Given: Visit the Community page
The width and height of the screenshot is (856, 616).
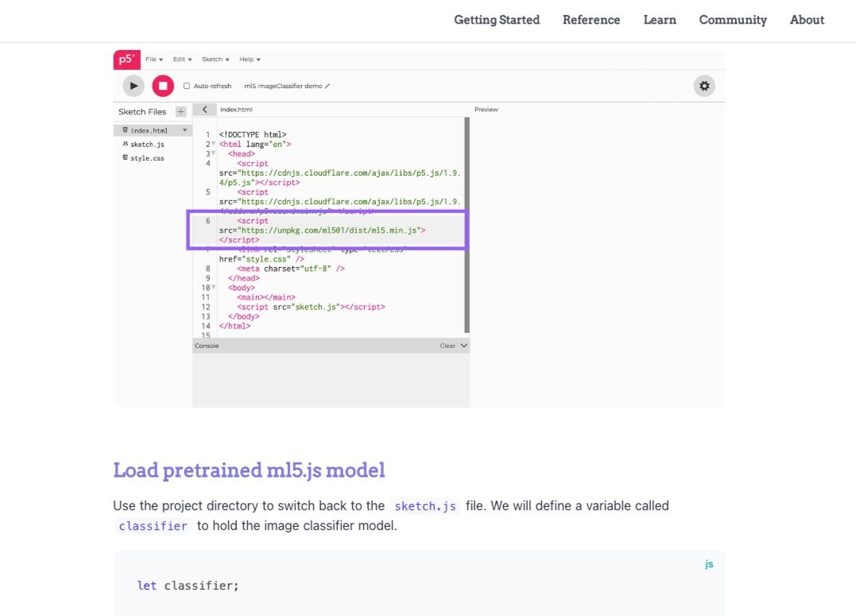Looking at the screenshot, I should [x=733, y=20].
